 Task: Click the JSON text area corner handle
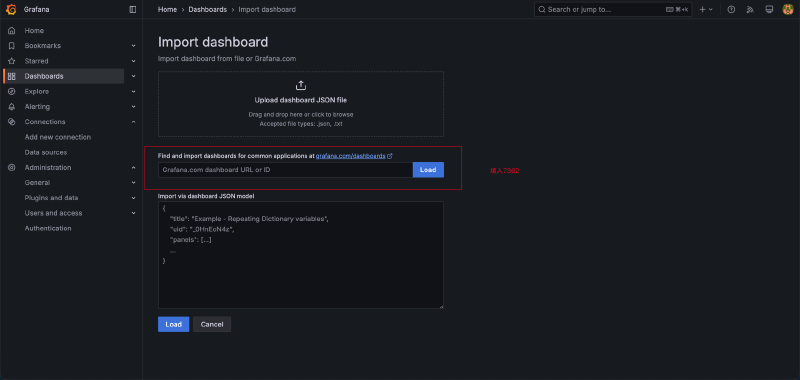pyautogui.click(x=441, y=306)
